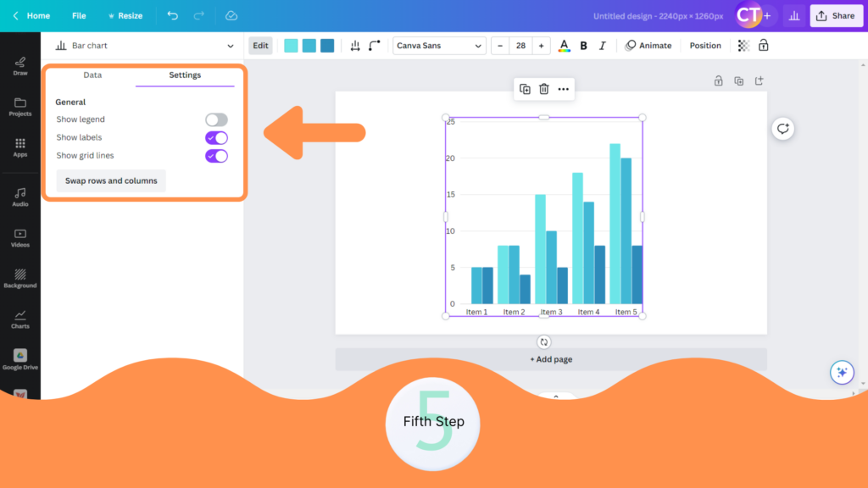Screen dimensions: 868x488
Task: Lock the page
Action: pos(719,80)
